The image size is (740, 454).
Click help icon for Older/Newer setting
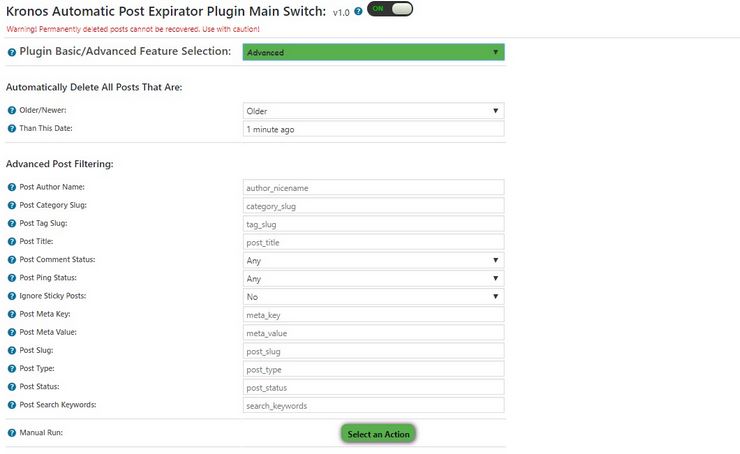(12, 110)
